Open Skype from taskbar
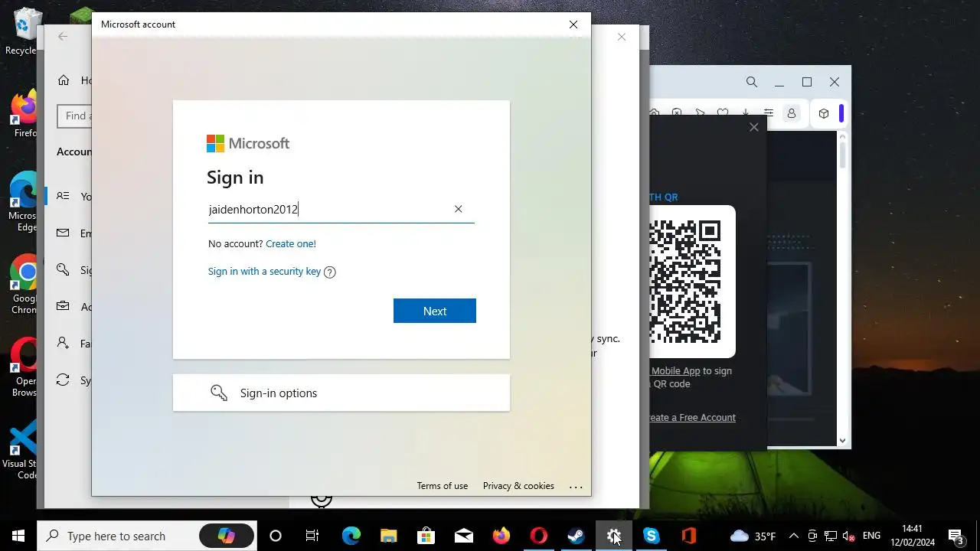This screenshot has width=980, height=551. pos(652,536)
